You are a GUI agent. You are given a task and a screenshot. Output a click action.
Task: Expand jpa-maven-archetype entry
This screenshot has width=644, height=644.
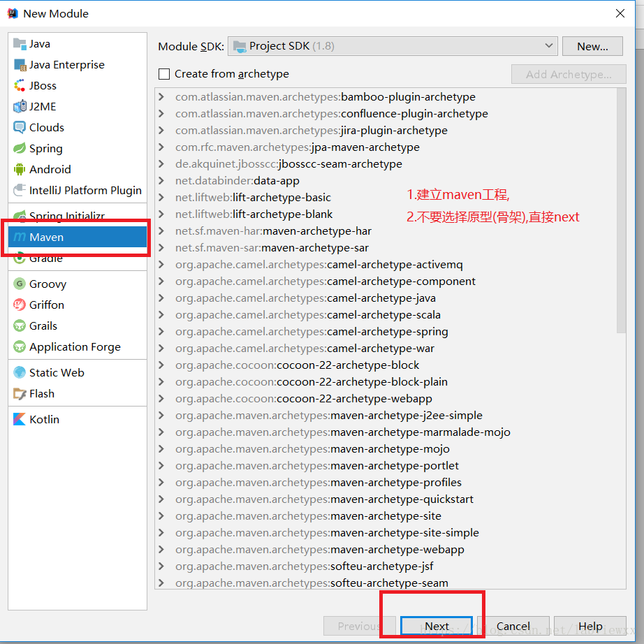pos(161,147)
